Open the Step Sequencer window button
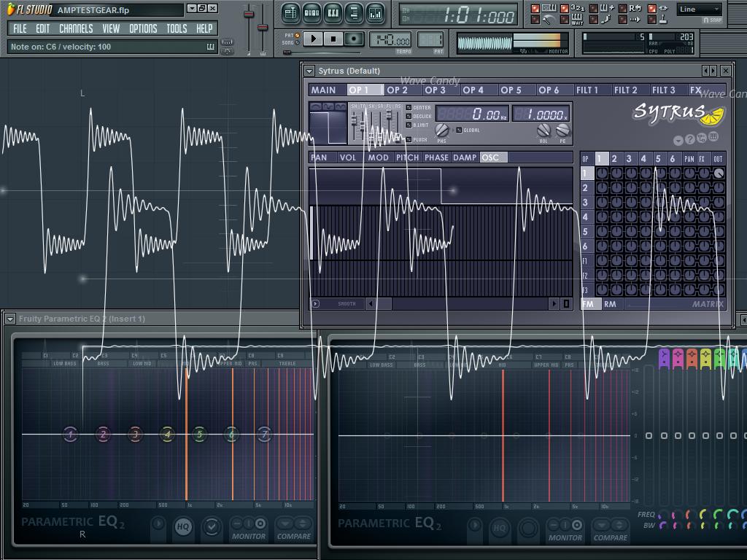The width and height of the screenshot is (747, 560). click(x=311, y=13)
